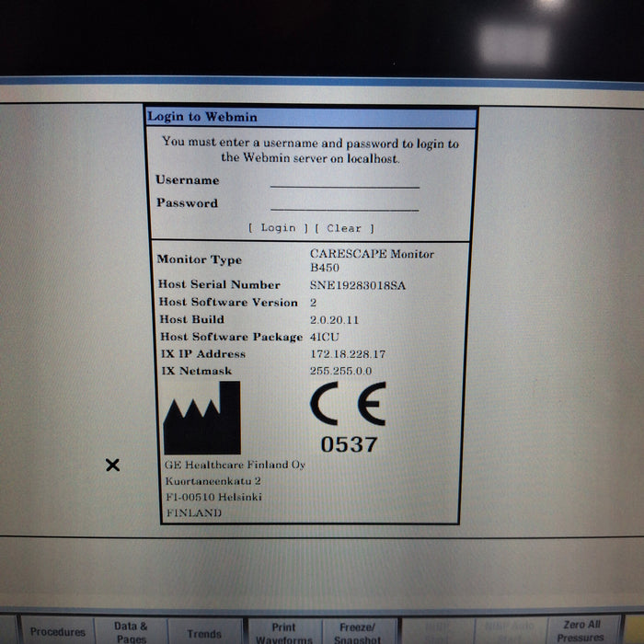Click the CARESCAPE Monitor B450 value
644x644 pixels.
pyautogui.click(x=372, y=260)
